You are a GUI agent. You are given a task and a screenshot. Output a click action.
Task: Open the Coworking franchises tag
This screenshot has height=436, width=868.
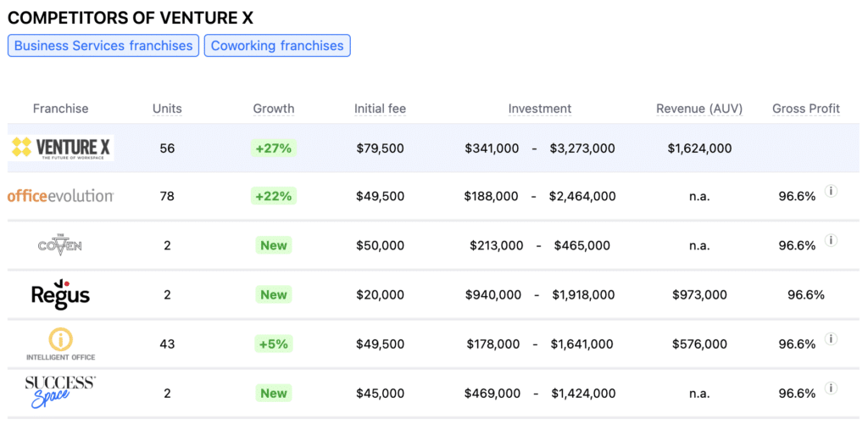click(x=277, y=46)
